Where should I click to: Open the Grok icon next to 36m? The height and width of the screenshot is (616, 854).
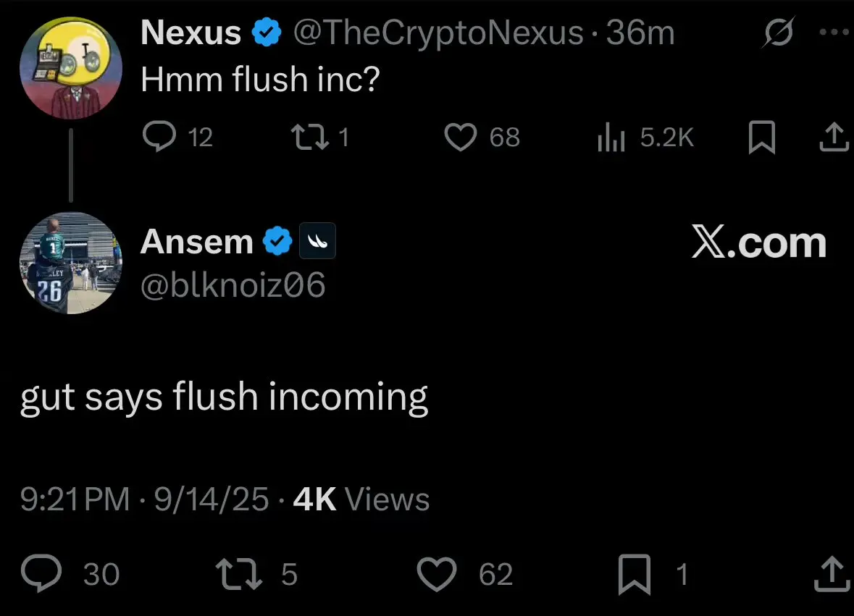(779, 33)
